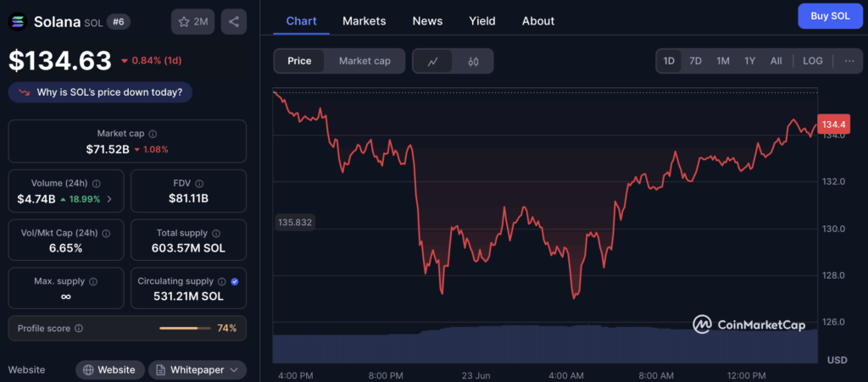Click the $71.52B market cap value
868x382 pixels.
tap(108, 149)
